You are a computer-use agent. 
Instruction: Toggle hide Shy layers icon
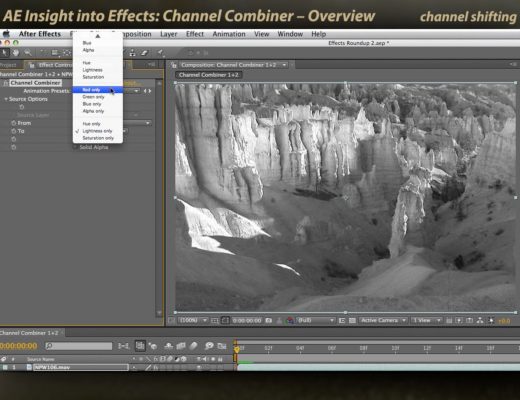click(169, 346)
